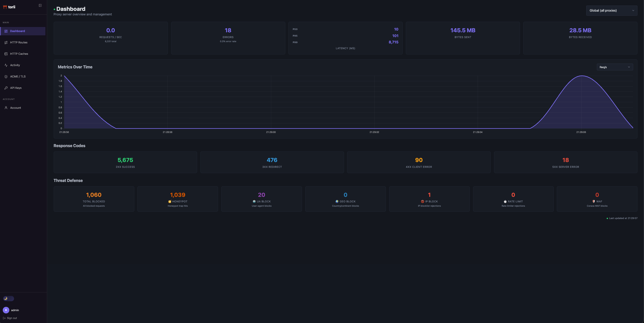644x323 pixels.
Task: Click the Requests / Sec card
Action: click(111, 38)
